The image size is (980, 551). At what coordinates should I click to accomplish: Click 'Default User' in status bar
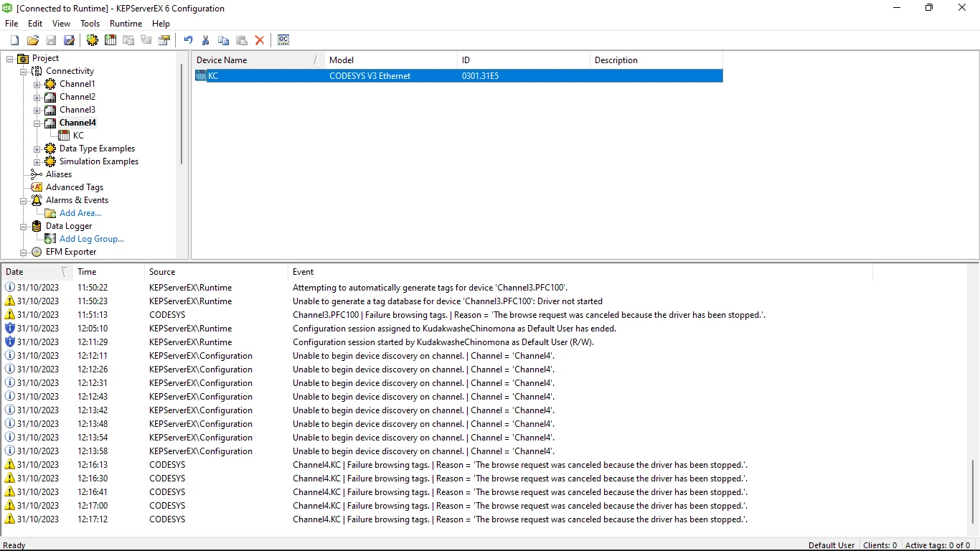[831, 545]
